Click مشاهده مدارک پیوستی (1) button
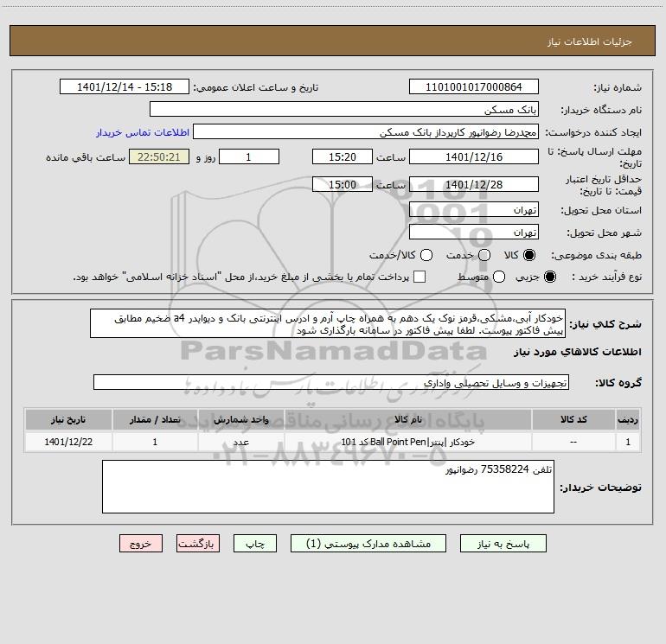This screenshot has height=644, width=666. [x=368, y=544]
